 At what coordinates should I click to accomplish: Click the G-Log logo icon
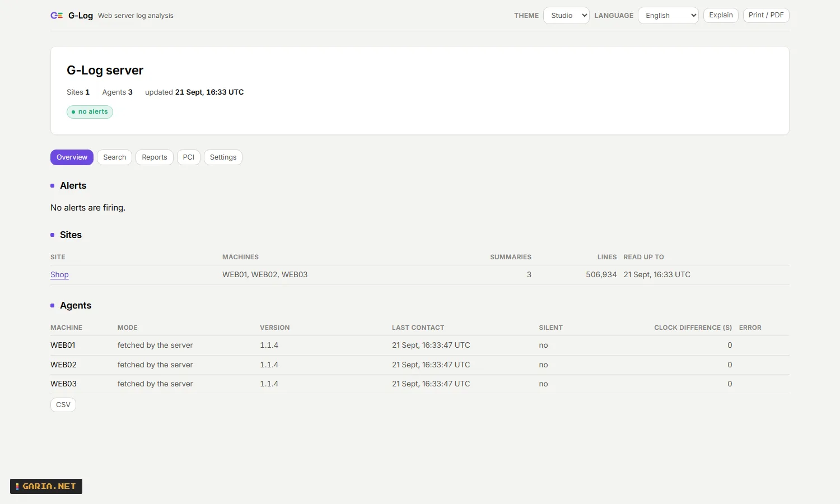(x=57, y=16)
